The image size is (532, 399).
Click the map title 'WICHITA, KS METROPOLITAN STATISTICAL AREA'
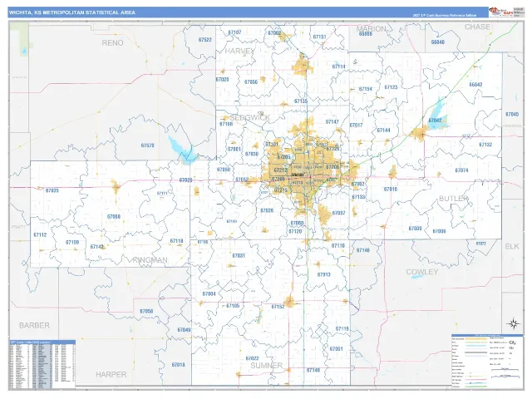[72, 12]
